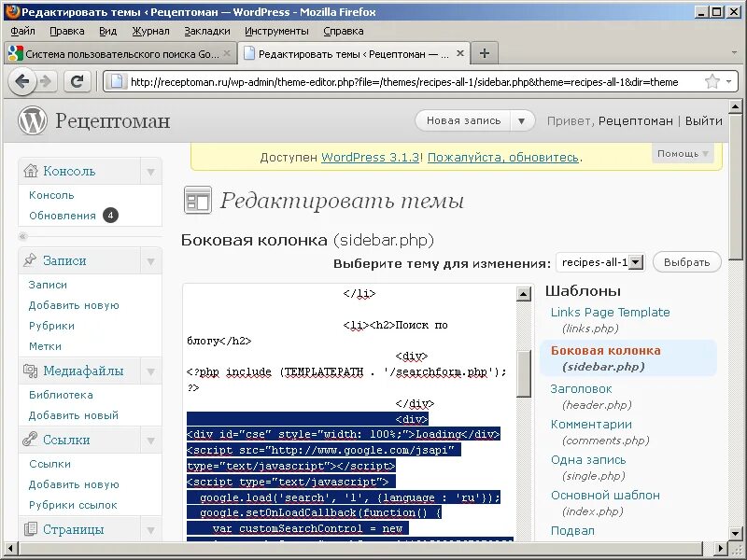
Task: Expand the Консоль menu section arrow
Action: point(151,171)
